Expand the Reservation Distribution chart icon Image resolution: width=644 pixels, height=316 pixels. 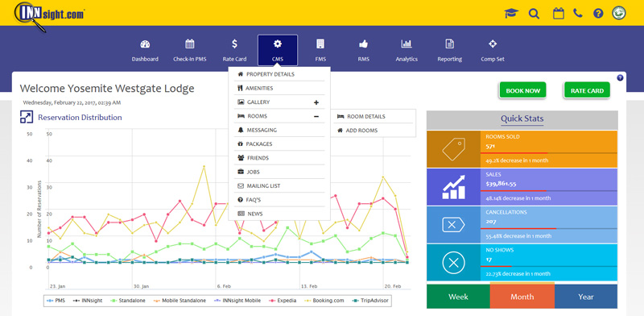click(x=27, y=117)
